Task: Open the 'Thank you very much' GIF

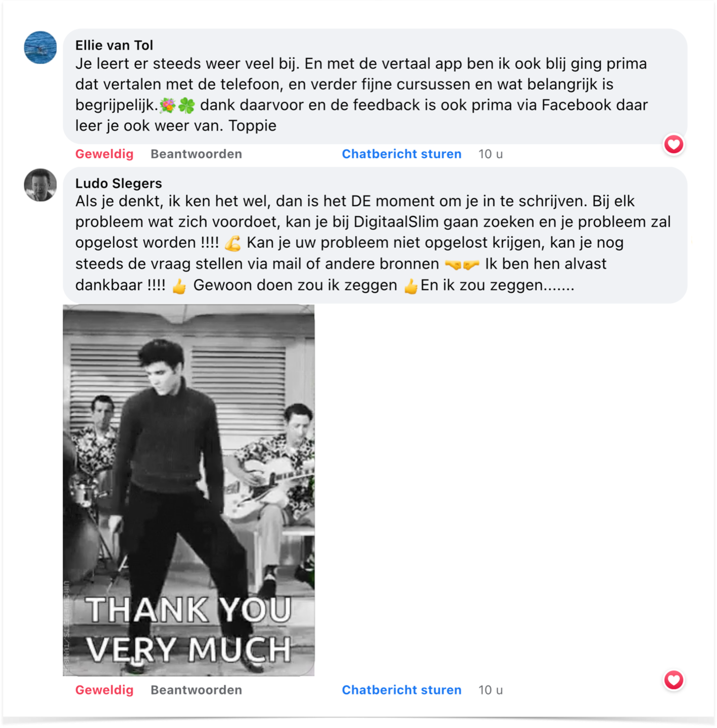Action: pos(188,490)
